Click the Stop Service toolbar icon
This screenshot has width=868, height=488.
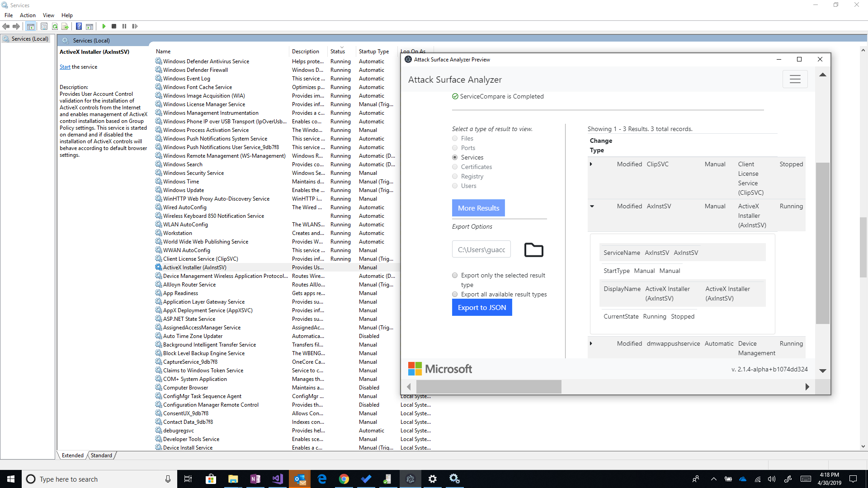point(114,26)
